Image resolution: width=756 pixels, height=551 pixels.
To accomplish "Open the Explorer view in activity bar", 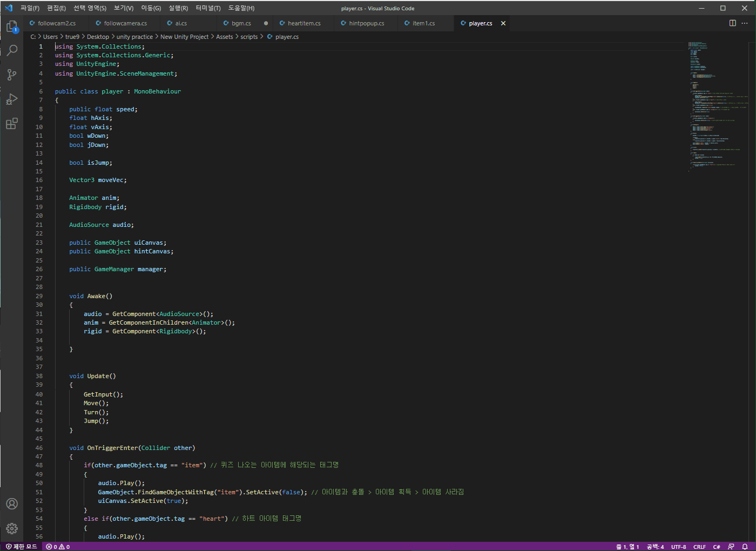I will tap(12, 26).
